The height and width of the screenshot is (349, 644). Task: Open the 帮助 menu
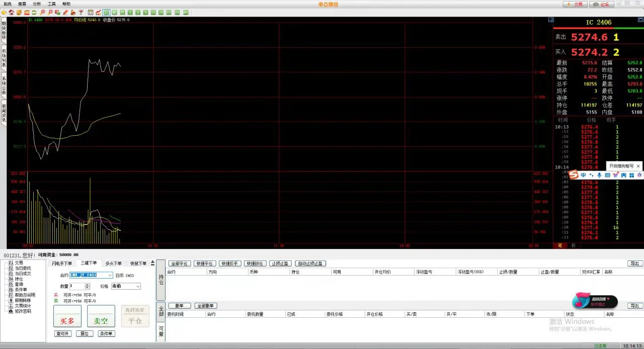pos(66,4)
